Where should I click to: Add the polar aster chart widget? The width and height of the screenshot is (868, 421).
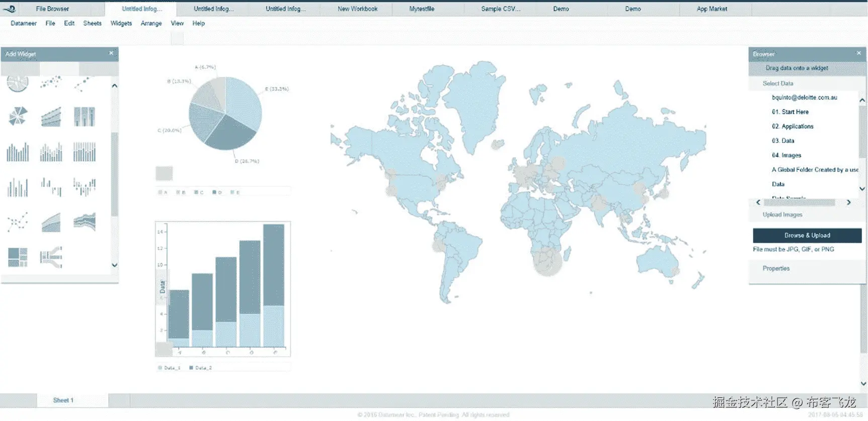(x=18, y=116)
